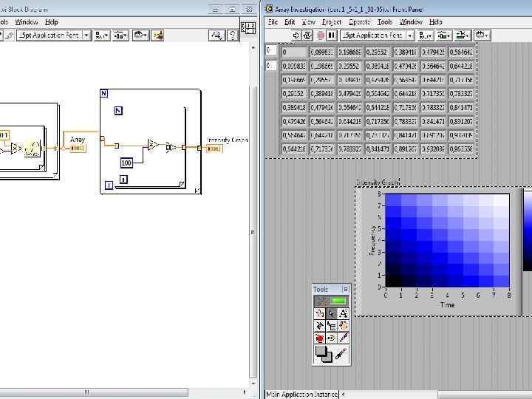Select the Set/Clear Breakpoint tool
This screenshot has width=532, height=399.
(x=319, y=338)
